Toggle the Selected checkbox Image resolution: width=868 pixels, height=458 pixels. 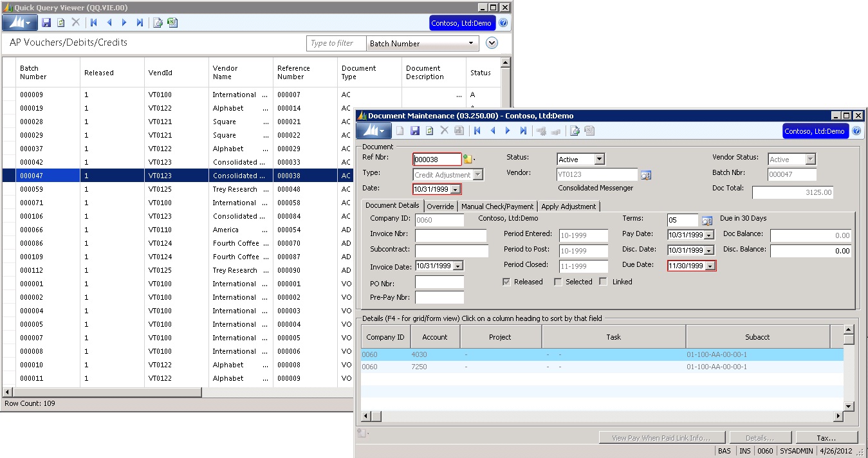(x=558, y=282)
